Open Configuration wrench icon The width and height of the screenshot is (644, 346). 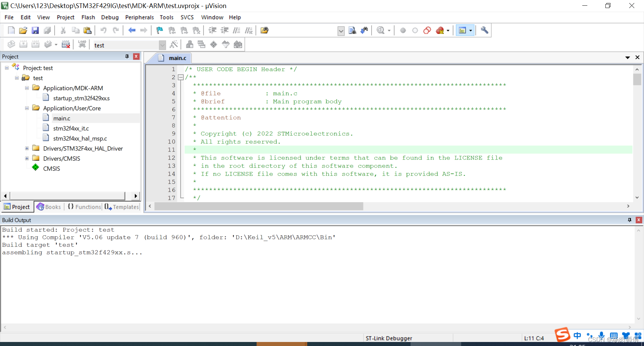pos(484,31)
